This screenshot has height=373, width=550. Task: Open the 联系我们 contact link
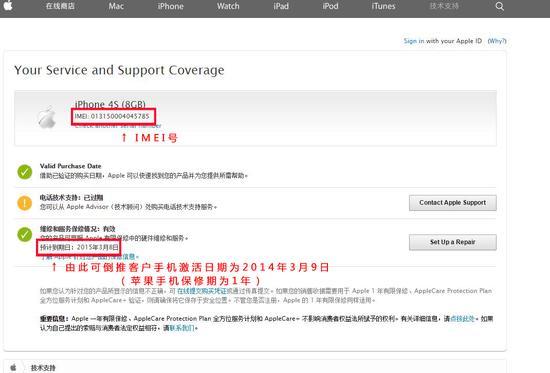[182, 328]
